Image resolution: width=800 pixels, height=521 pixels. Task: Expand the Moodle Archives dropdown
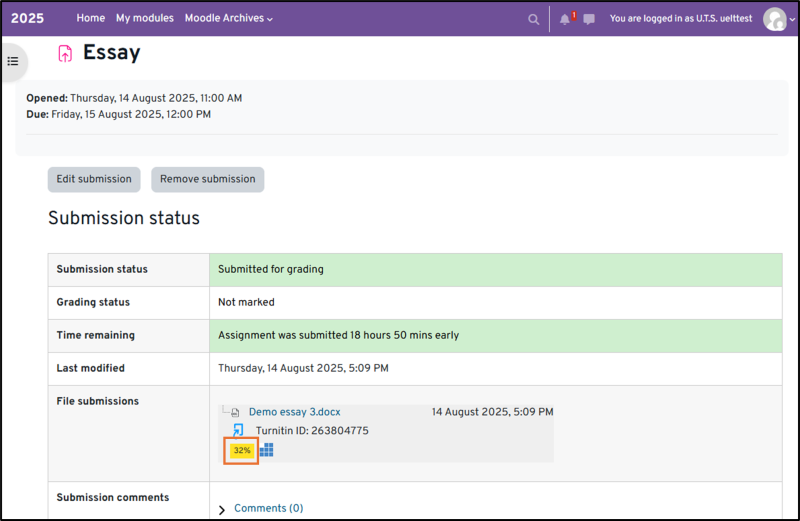tap(228, 18)
